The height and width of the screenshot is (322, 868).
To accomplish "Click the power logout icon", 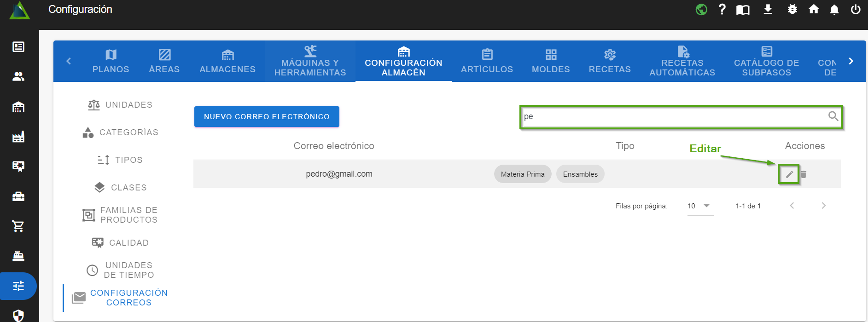I will tap(856, 10).
